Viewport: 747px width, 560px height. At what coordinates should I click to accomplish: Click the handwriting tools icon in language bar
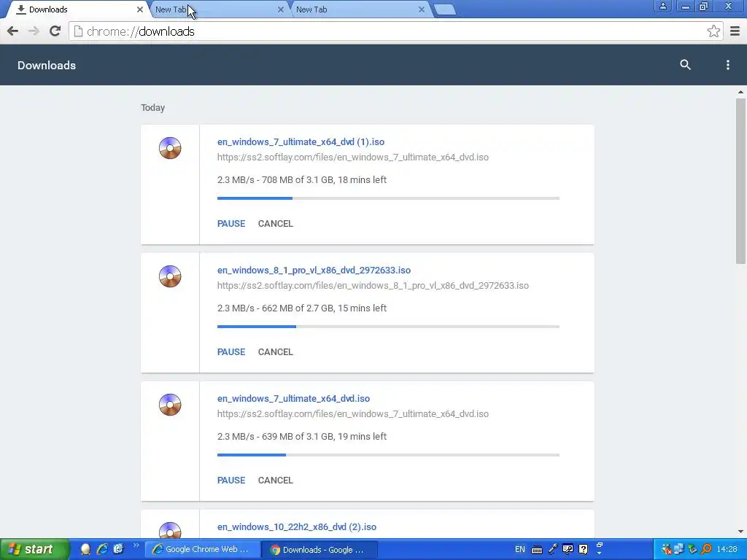point(568,550)
